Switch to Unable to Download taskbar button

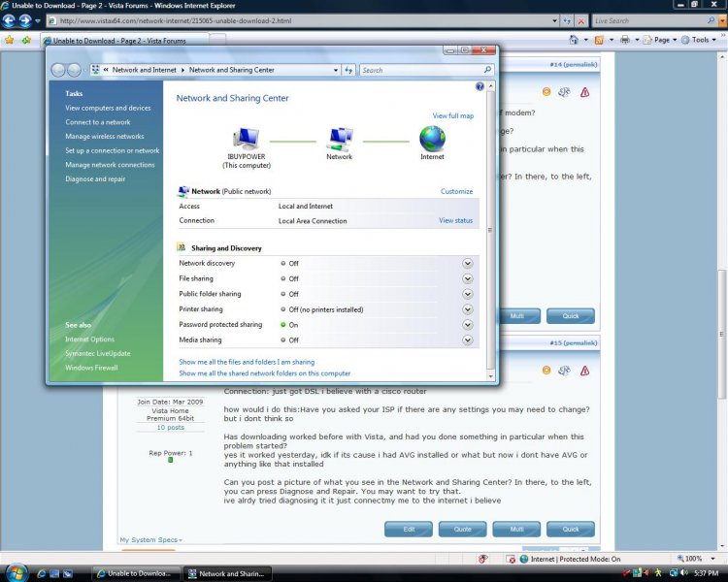point(136,573)
